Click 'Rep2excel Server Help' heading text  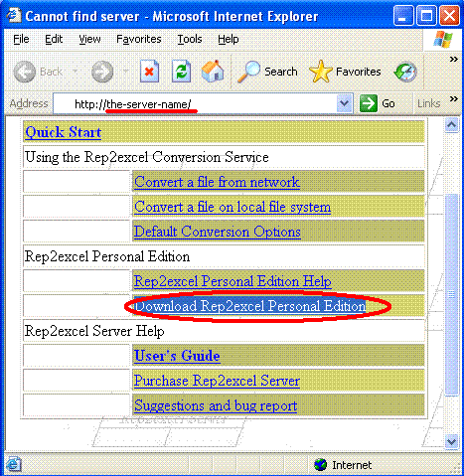[94, 331]
